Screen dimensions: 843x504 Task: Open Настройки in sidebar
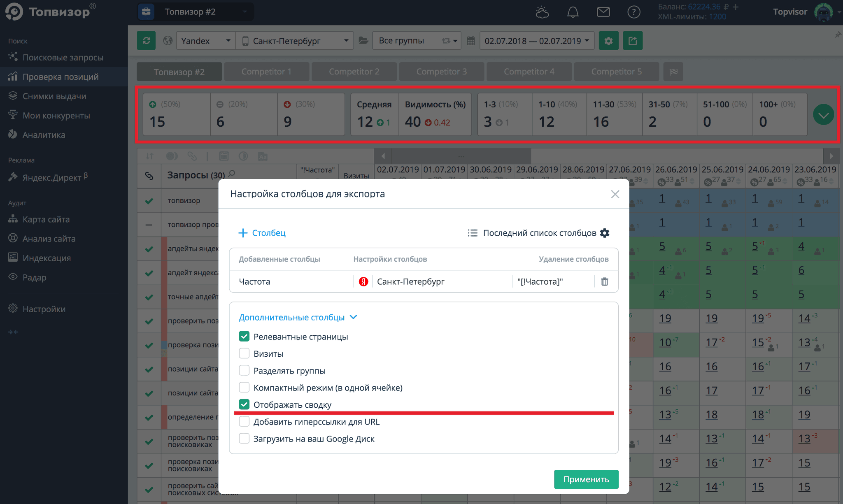[x=44, y=309]
